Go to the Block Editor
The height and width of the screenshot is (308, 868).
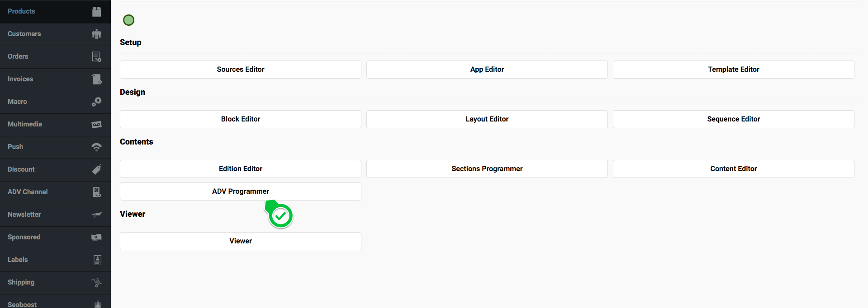tap(240, 119)
